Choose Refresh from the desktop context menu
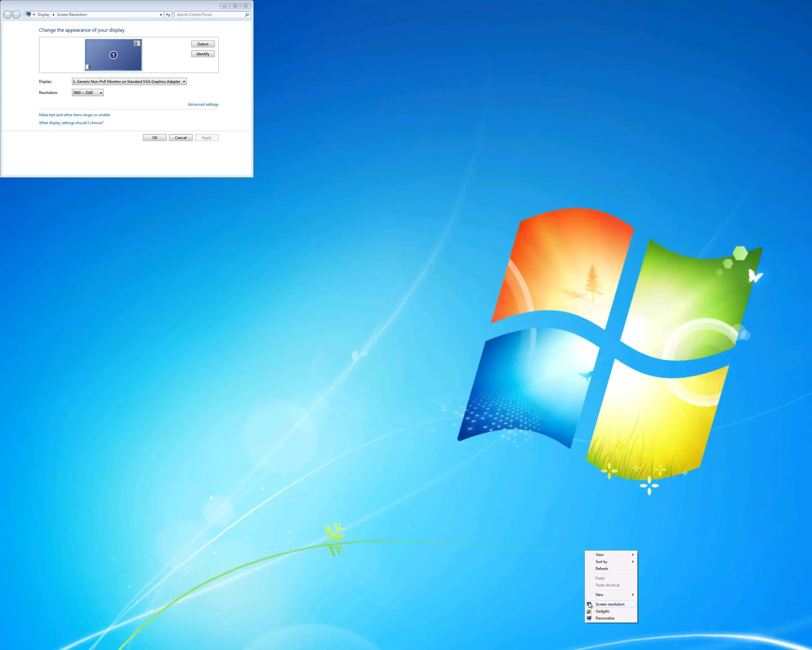 click(x=601, y=569)
